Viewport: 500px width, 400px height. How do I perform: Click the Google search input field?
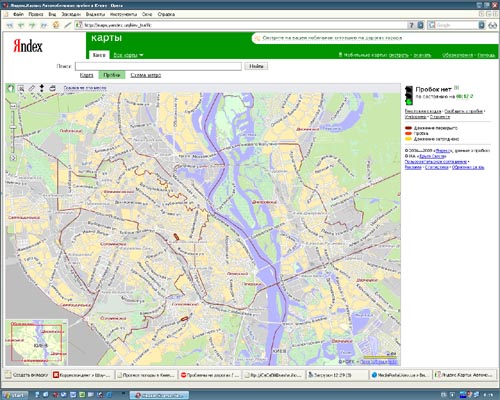[457, 25]
